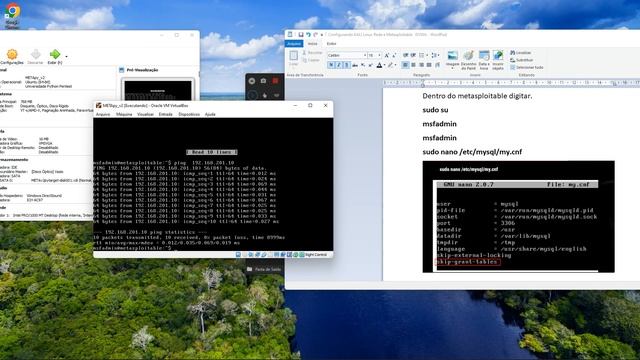
Task: Click the increase indent icon in WordPad
Action: point(413,55)
